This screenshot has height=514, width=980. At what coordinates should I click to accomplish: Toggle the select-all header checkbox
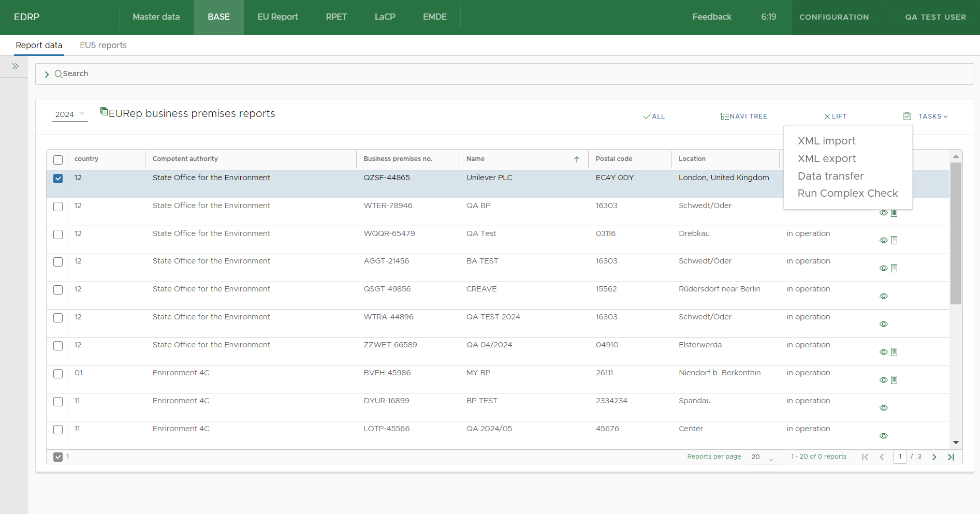(x=58, y=160)
